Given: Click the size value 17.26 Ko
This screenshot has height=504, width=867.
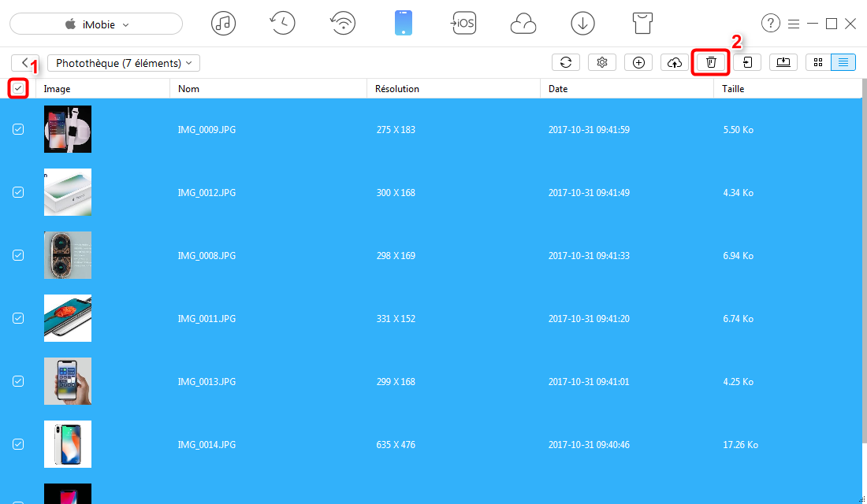Looking at the screenshot, I should pos(740,445).
